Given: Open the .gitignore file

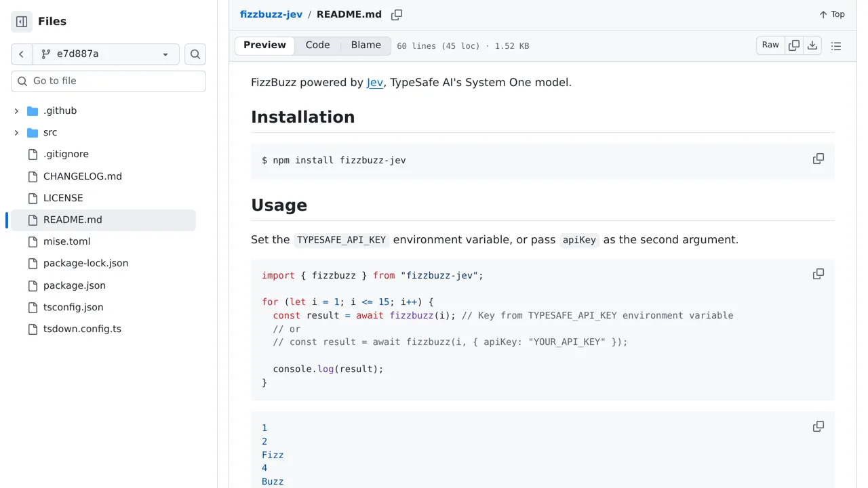Looking at the screenshot, I should point(66,154).
